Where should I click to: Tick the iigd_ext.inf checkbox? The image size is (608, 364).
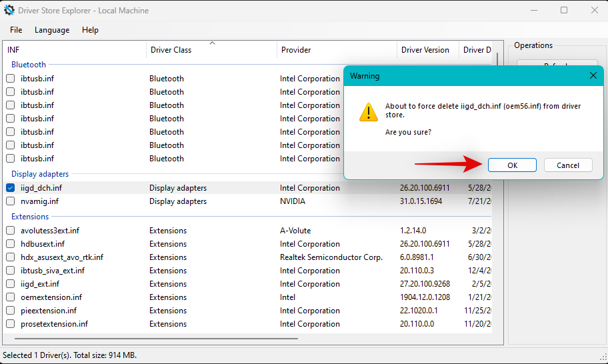tap(11, 284)
